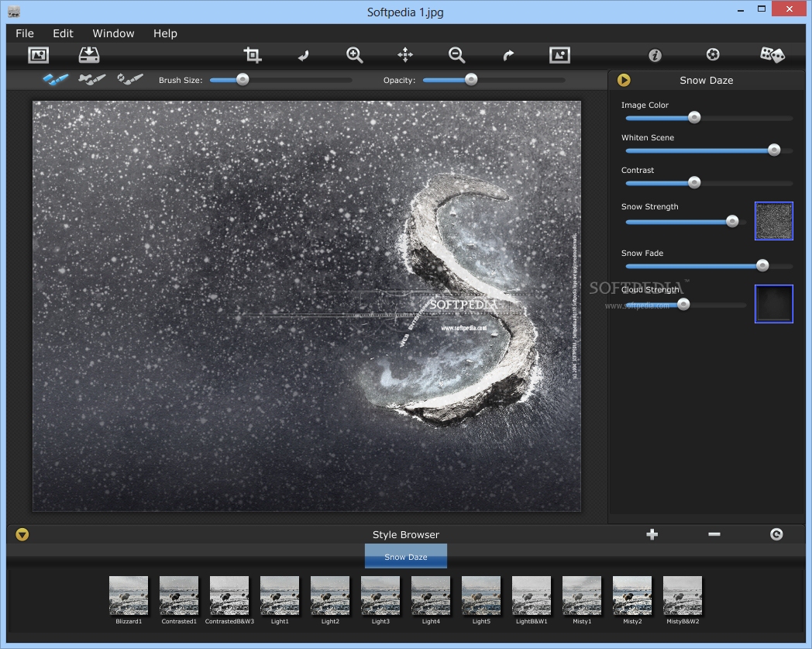Click the random dice icon
Screen dimensions: 812x649
772,54
